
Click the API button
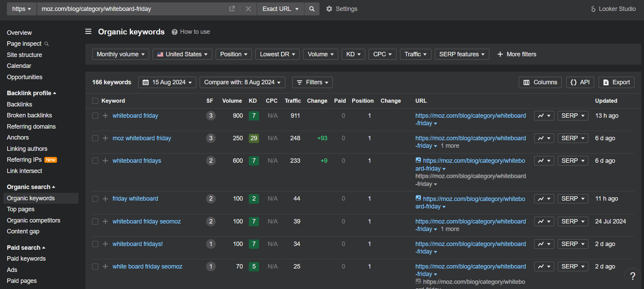click(x=580, y=82)
